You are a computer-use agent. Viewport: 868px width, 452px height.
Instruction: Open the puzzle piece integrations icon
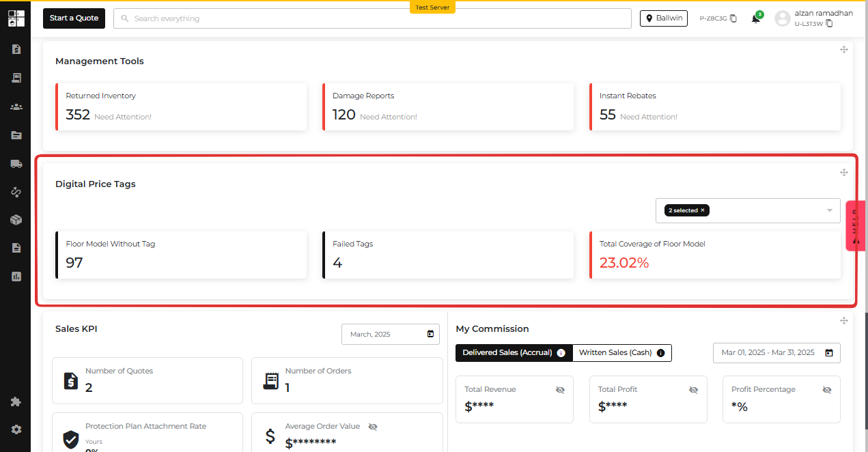click(x=16, y=401)
